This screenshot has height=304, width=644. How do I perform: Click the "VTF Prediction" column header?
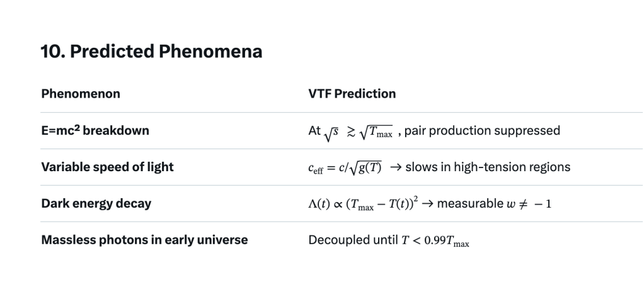pos(352,94)
